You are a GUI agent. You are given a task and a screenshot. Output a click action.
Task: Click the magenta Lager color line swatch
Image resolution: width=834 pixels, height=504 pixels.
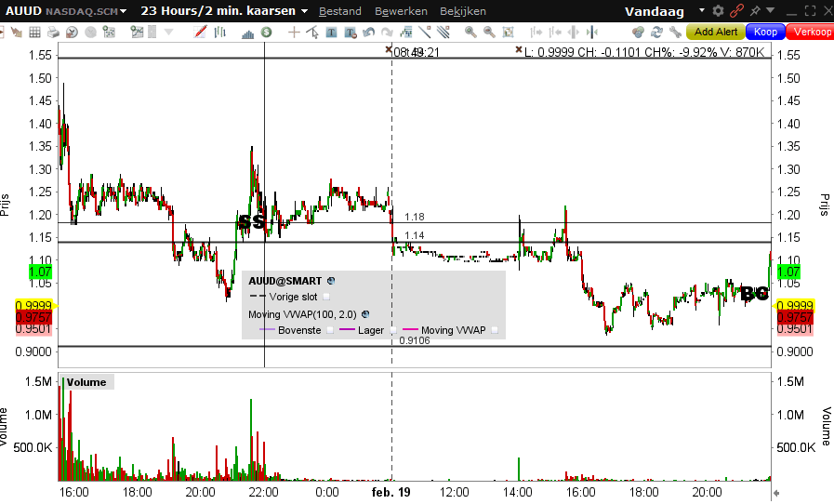coord(347,330)
